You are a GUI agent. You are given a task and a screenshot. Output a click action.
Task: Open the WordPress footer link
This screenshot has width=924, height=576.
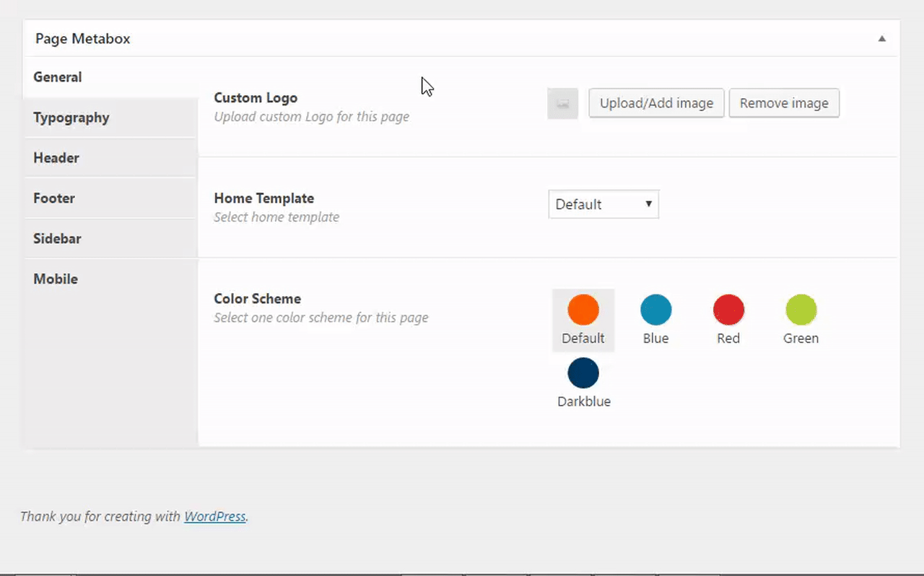pyautogui.click(x=215, y=517)
